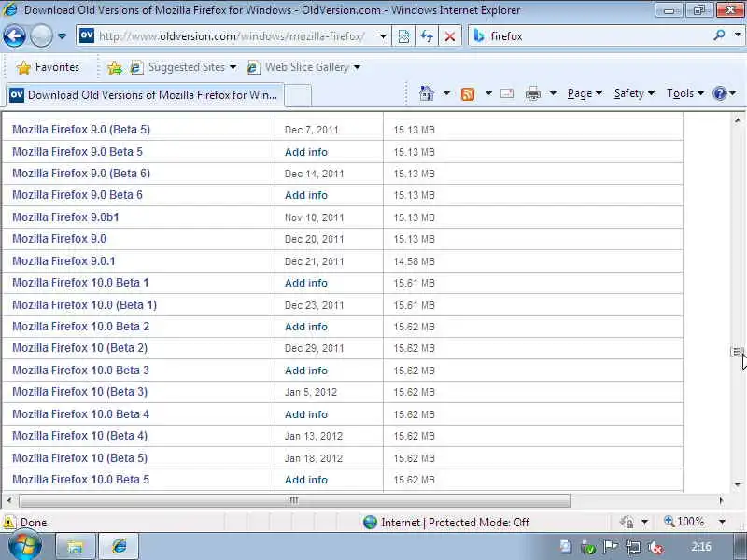Click the status bar warning icon near Done
Viewport: 747px width, 560px height.
pyautogui.click(x=8, y=523)
